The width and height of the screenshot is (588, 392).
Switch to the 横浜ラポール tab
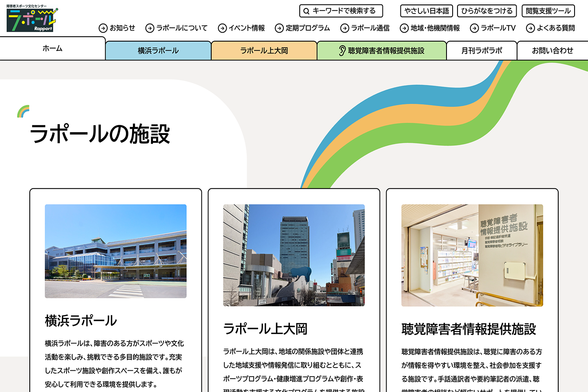point(158,51)
